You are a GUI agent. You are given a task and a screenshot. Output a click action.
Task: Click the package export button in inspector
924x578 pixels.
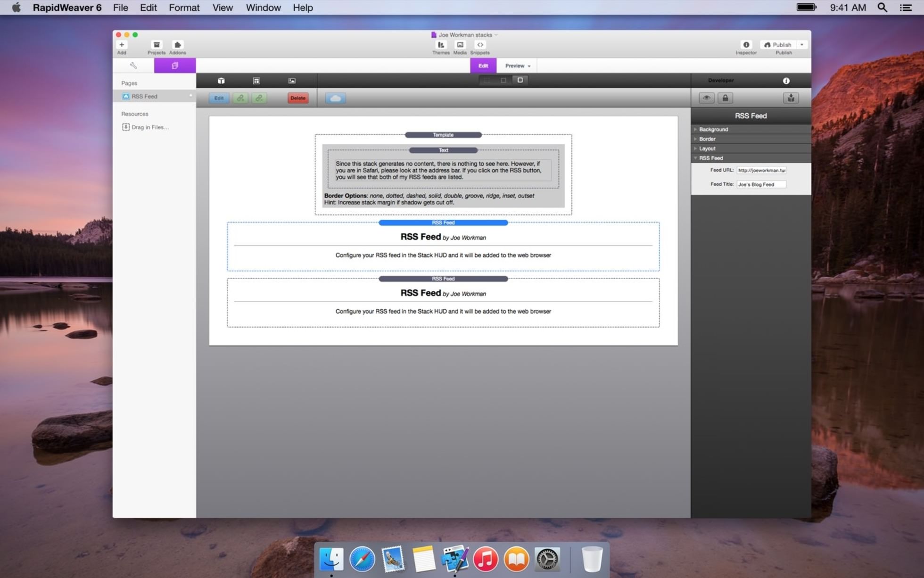point(791,98)
